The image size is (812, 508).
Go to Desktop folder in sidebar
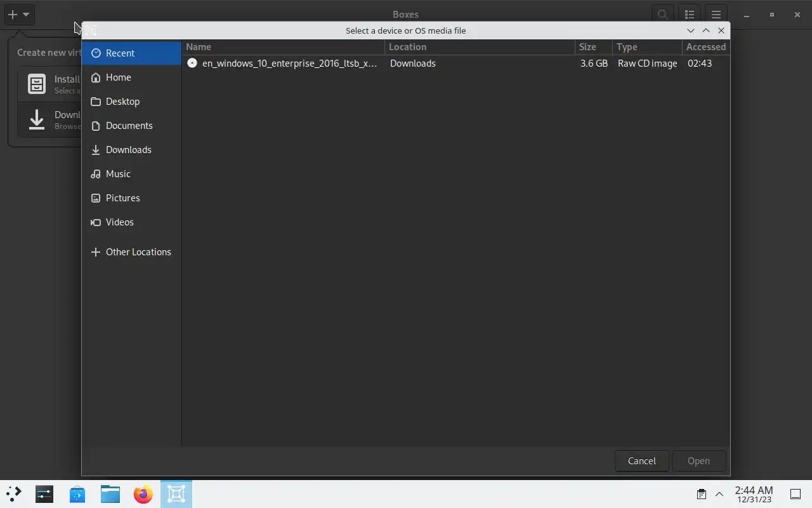tap(131, 102)
